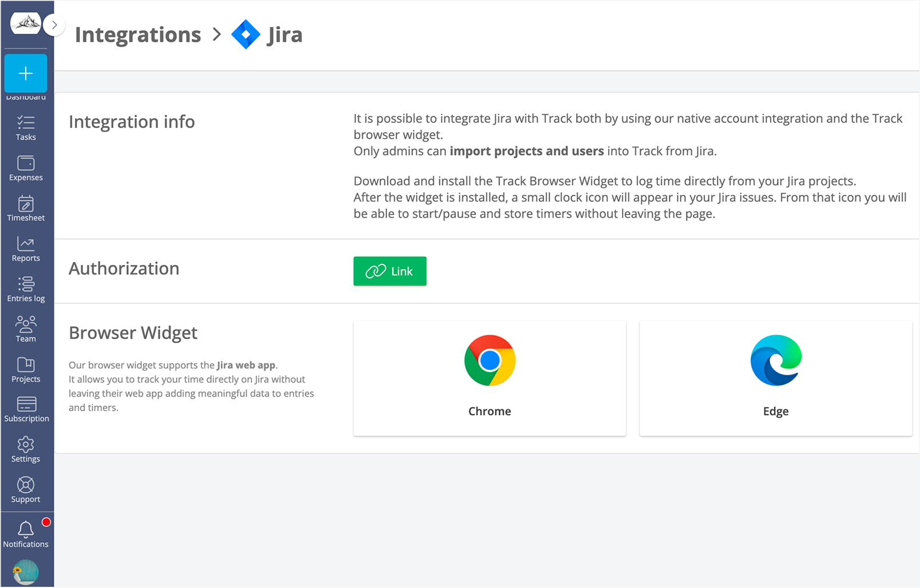
Task: Check Notifications bell icon
Action: (x=26, y=535)
